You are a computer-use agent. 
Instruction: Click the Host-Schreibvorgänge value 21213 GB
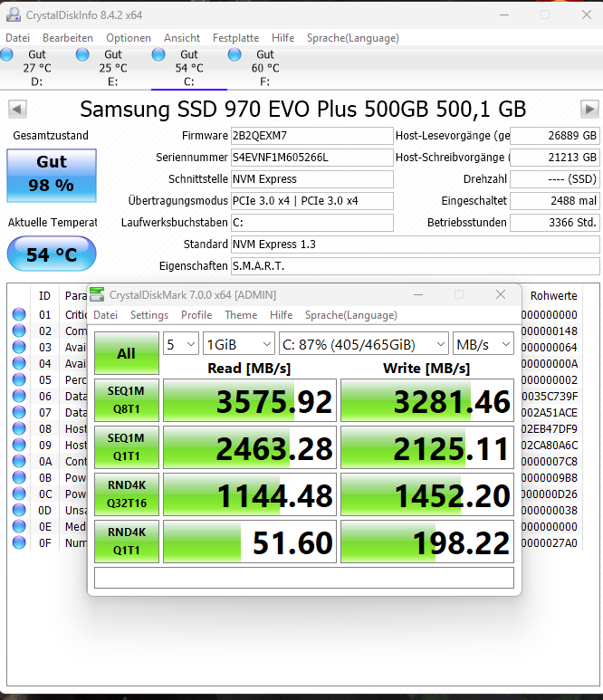point(555,158)
